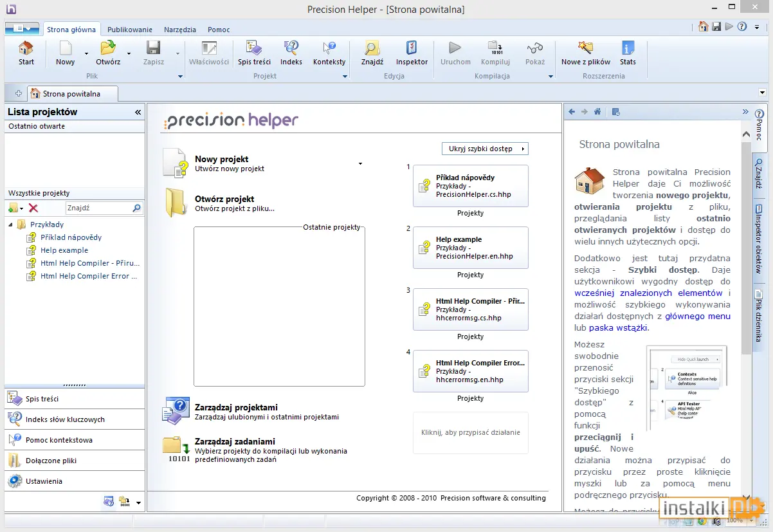This screenshot has width=773, height=532.
Task: Click the empty Kliknij, aby przypisać działanie slot
Action: pos(471,433)
